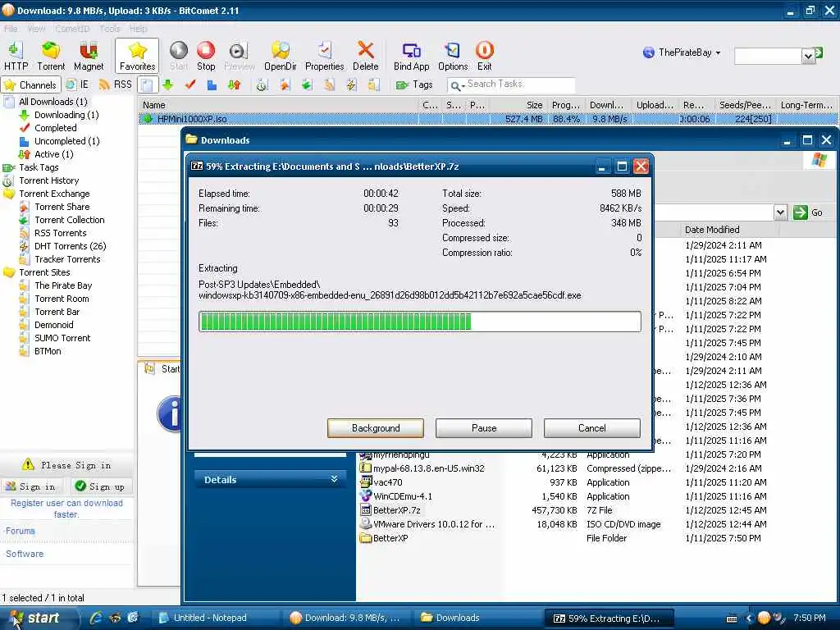Open the Software link
This screenshot has height=630, width=840.
pyautogui.click(x=25, y=554)
